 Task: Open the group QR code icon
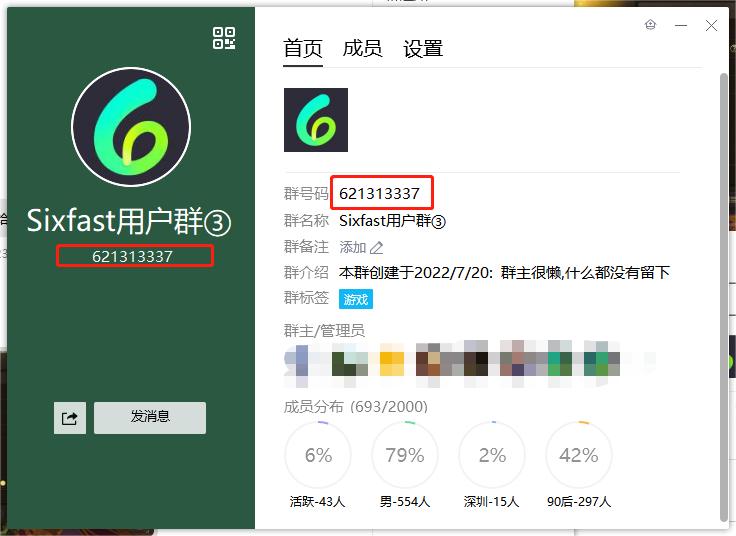(x=224, y=38)
